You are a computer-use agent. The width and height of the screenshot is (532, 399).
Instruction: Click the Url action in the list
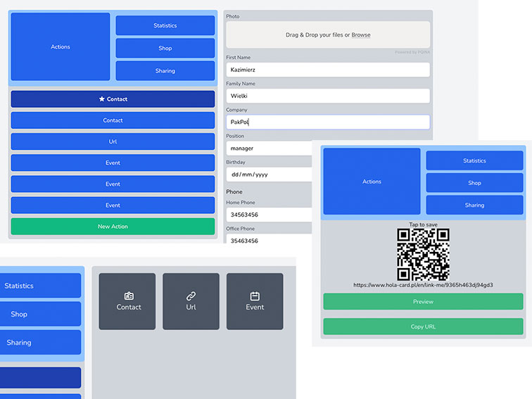click(113, 141)
